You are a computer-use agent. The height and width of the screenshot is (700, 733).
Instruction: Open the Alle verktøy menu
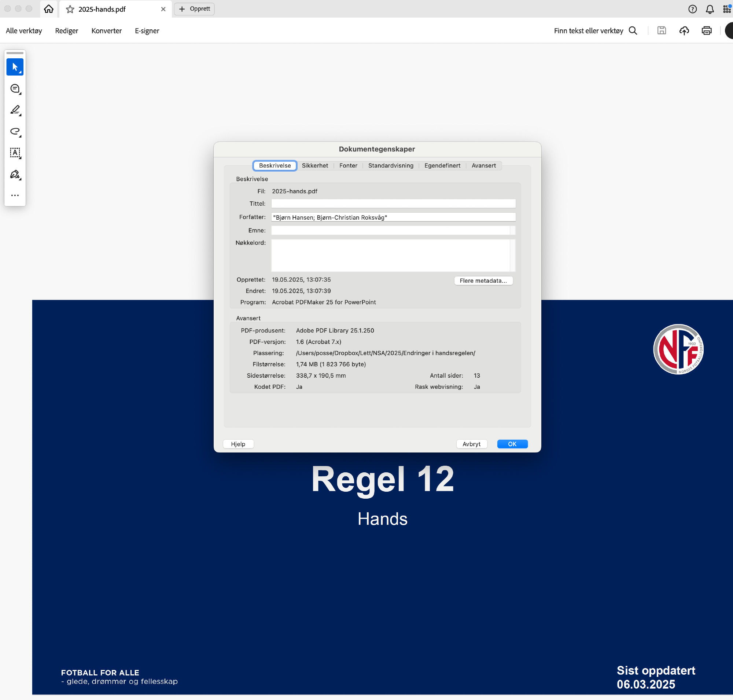pos(24,30)
